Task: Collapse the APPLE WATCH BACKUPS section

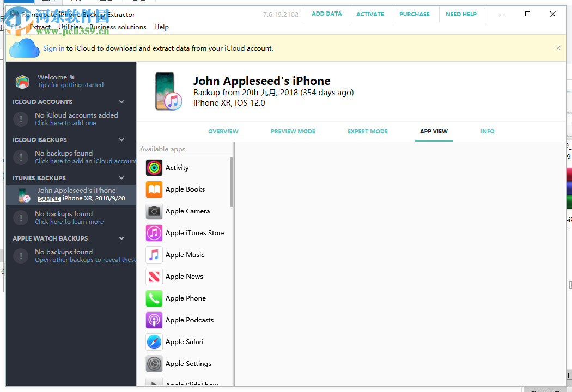Action: click(121, 238)
